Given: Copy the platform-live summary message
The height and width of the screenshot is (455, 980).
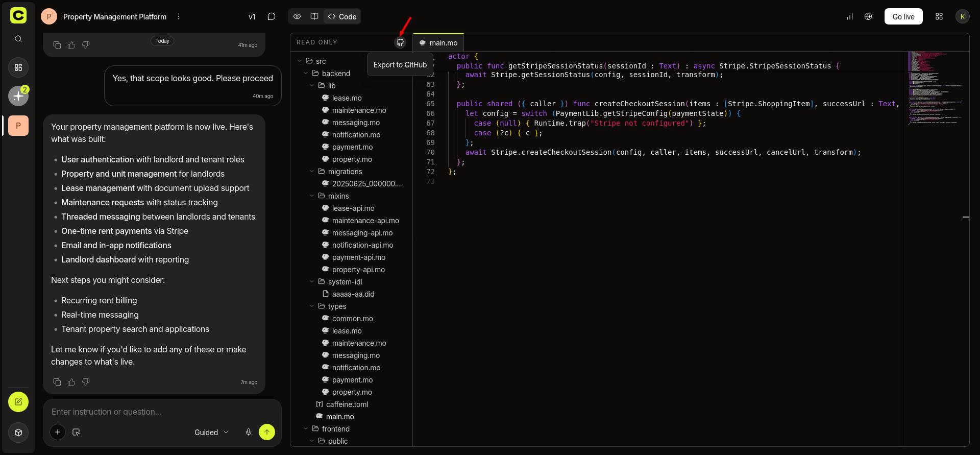Looking at the screenshot, I should coord(57,382).
